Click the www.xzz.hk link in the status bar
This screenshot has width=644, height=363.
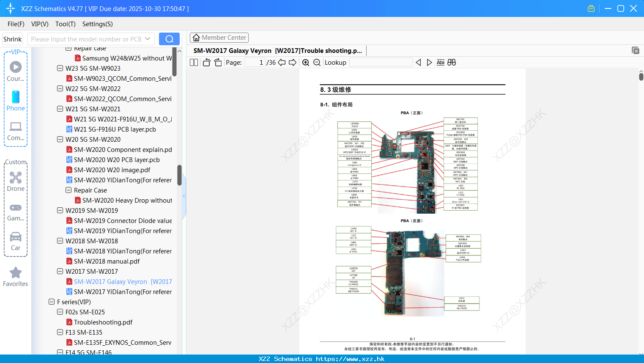point(350,359)
